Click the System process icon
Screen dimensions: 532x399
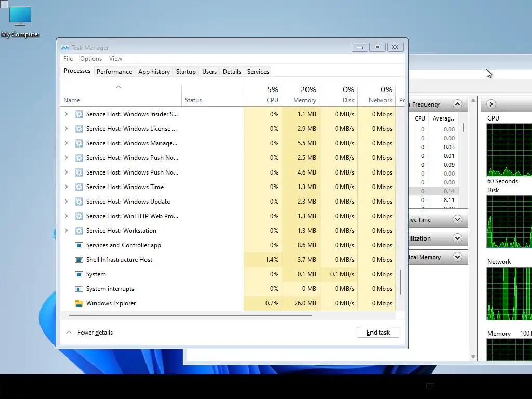79,274
